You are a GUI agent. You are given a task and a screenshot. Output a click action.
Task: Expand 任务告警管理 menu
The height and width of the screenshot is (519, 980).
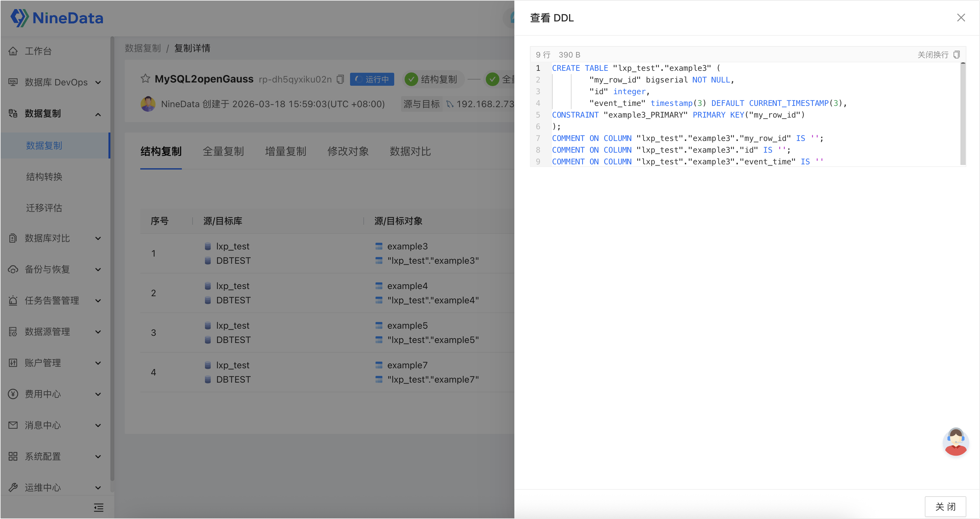[x=98, y=301]
